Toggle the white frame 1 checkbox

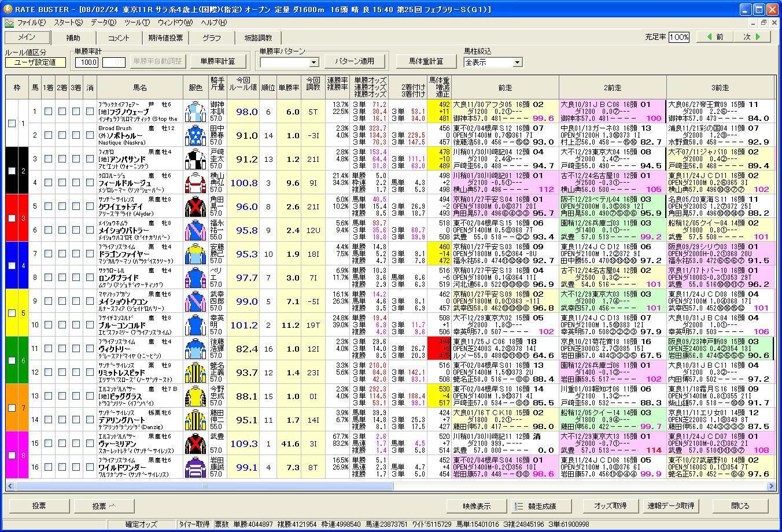coord(12,123)
